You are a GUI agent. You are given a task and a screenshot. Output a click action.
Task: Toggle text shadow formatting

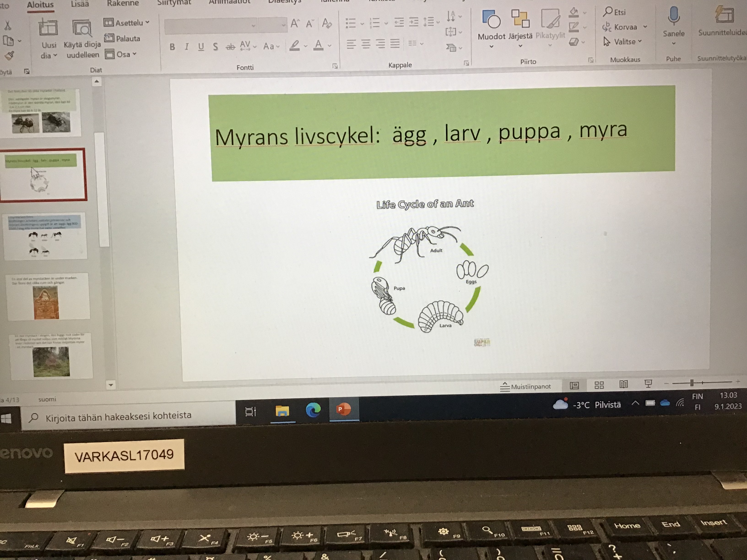(215, 47)
